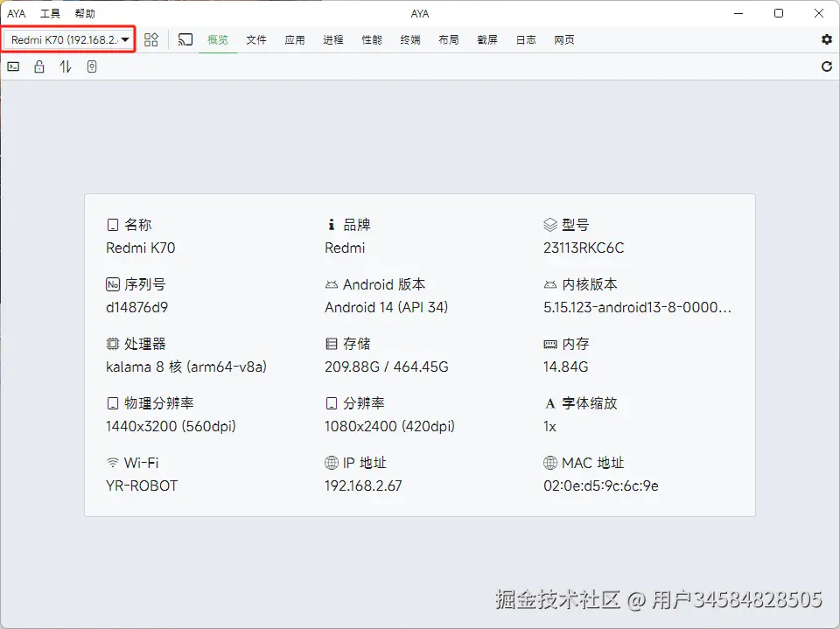Switch to the 终端 tab
840x629 pixels.
coord(410,39)
